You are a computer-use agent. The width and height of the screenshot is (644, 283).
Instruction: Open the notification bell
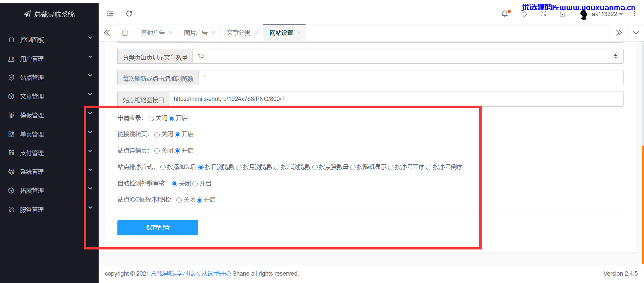505,14
